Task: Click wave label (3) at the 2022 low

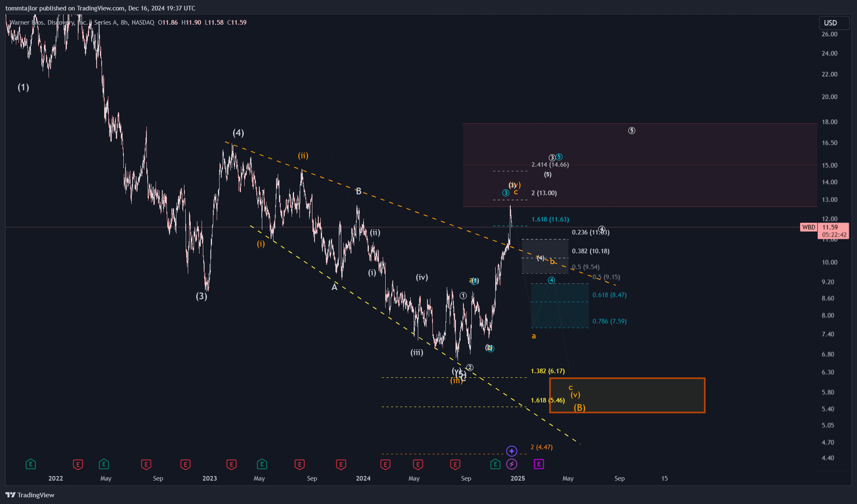Action: coord(202,296)
